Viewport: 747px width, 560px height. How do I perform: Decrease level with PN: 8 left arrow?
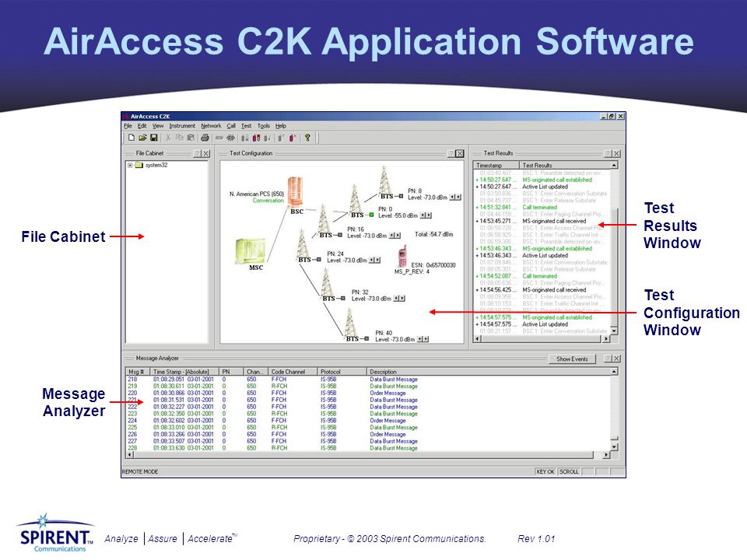click(x=453, y=197)
